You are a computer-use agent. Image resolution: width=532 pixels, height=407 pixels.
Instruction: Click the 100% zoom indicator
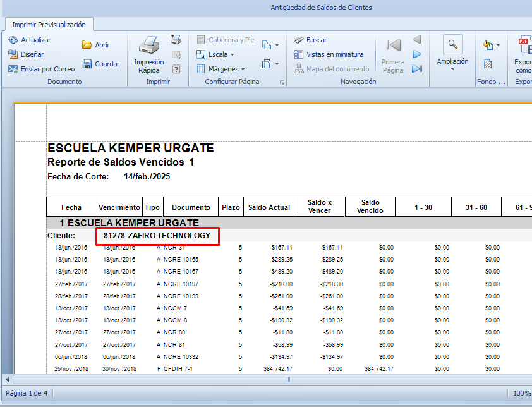(x=522, y=393)
